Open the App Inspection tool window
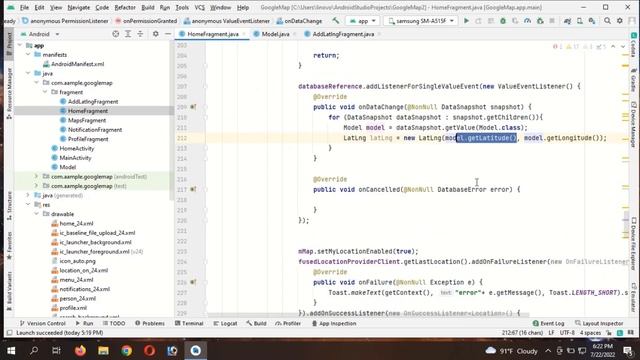The image size is (640, 360). pyautogui.click(x=333, y=323)
